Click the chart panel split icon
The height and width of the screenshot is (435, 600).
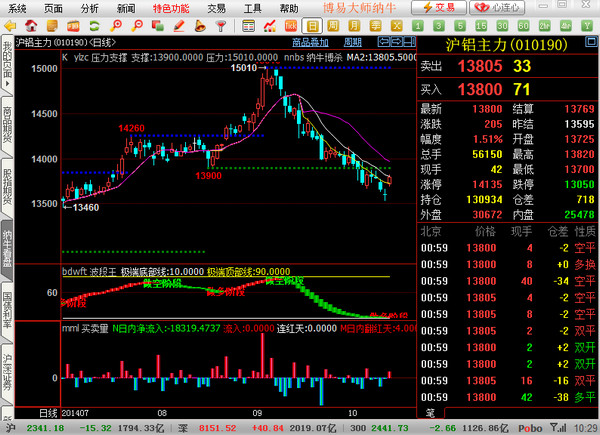[409, 41]
